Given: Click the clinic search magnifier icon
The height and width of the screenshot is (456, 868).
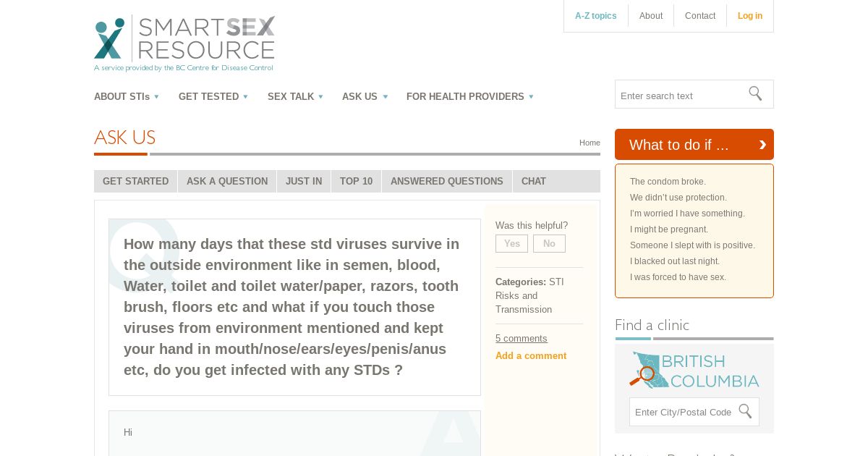Looking at the screenshot, I should click(x=745, y=412).
